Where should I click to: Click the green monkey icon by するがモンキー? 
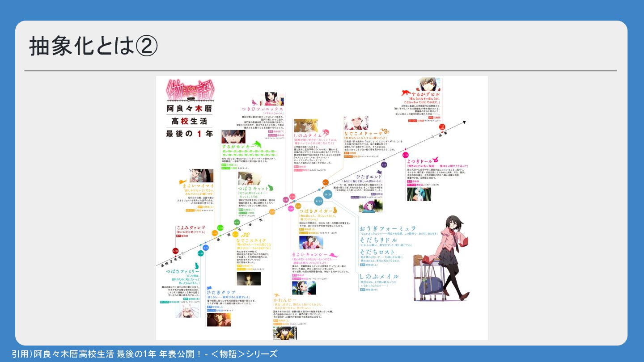(x=257, y=144)
